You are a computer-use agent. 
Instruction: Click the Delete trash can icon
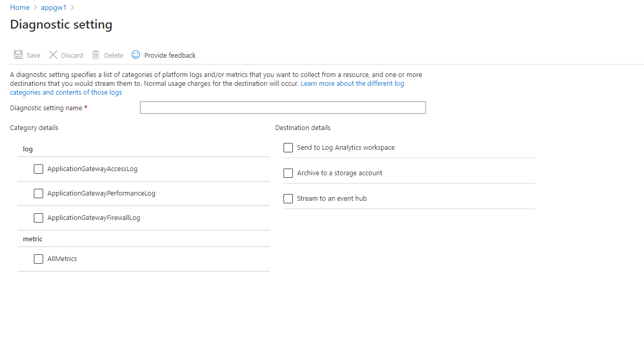(x=96, y=55)
